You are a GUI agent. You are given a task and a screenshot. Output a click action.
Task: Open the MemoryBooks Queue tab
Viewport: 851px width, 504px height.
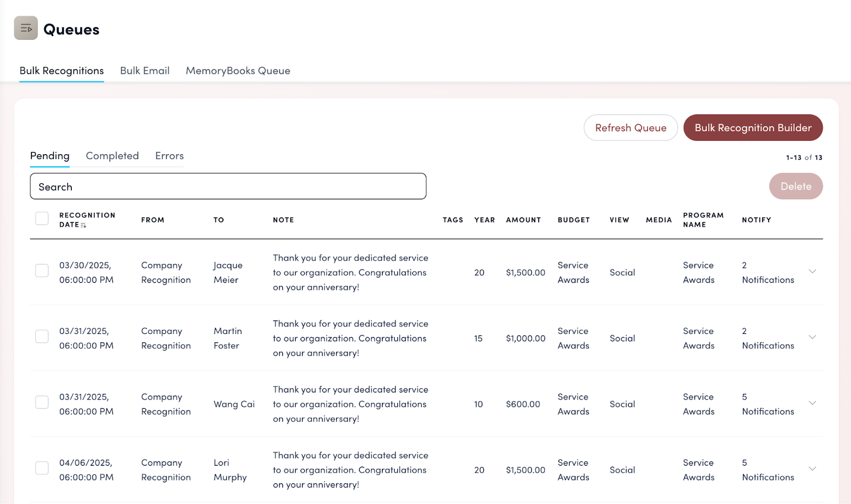pos(238,71)
